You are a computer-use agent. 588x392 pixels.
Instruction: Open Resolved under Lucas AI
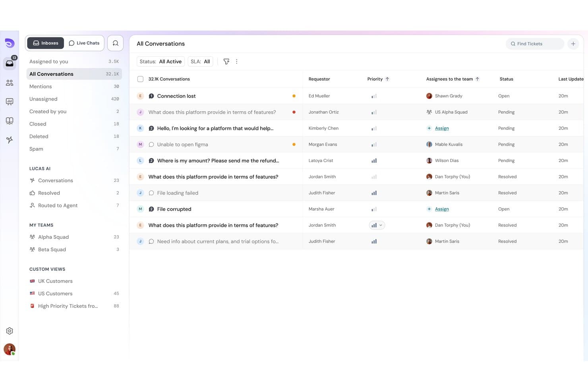[x=74, y=193]
